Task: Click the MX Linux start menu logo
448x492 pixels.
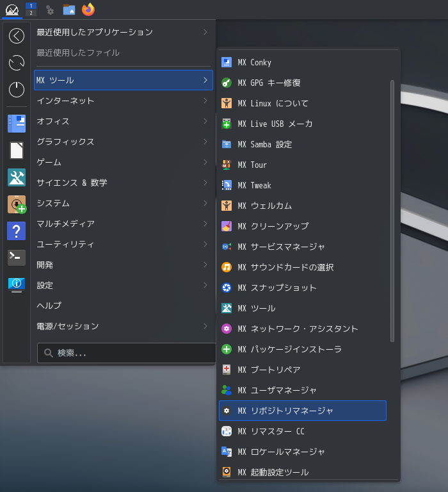Action: (12, 10)
